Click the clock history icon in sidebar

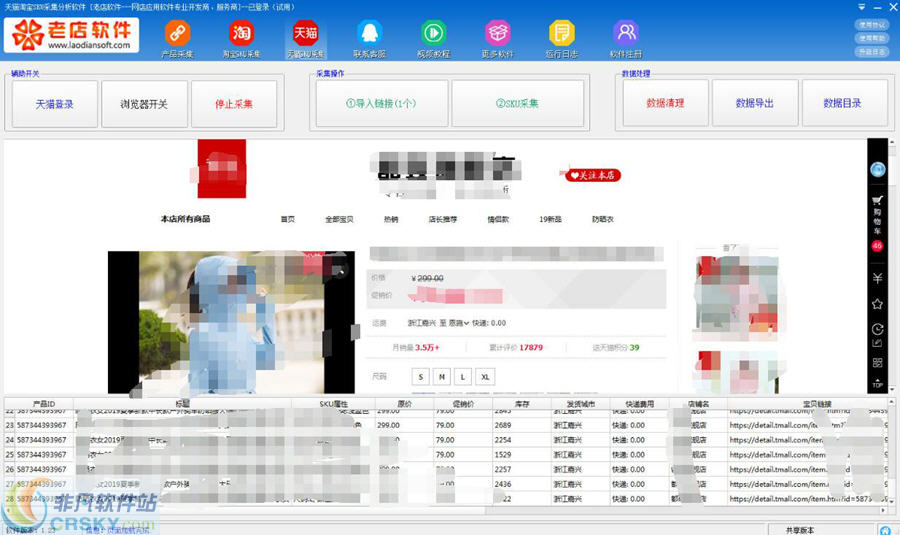[x=877, y=329]
